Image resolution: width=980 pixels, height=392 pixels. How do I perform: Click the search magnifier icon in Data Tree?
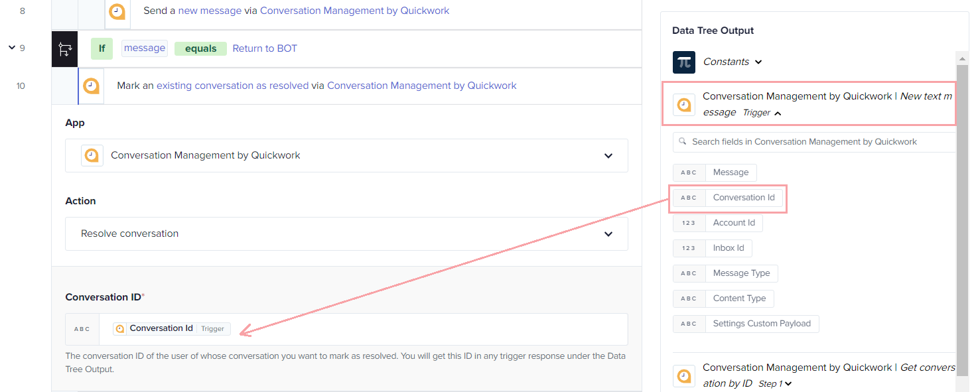[683, 141]
